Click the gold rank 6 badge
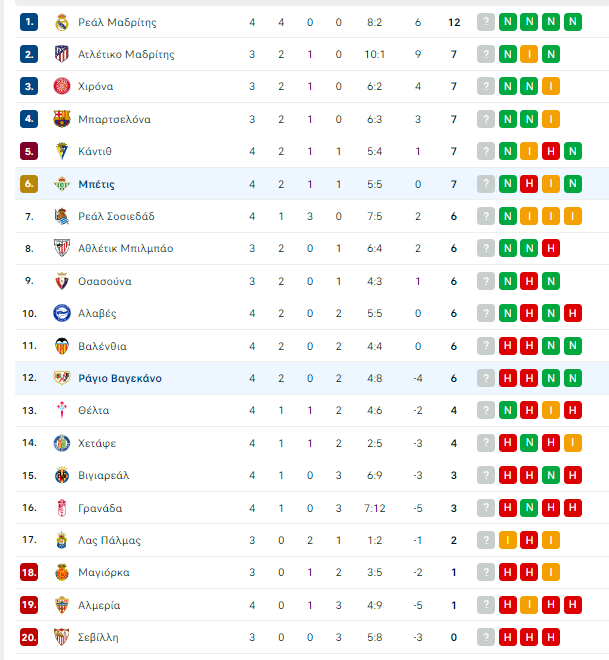 point(29,184)
